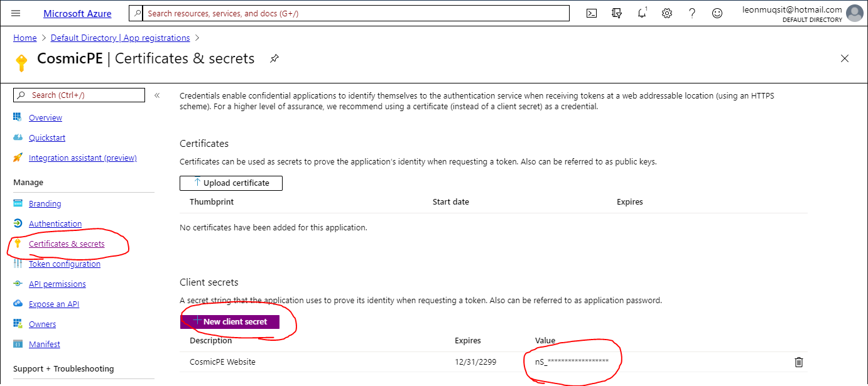Click the Upload certificate button
Viewport: 868px width, 386px height.
231,183
